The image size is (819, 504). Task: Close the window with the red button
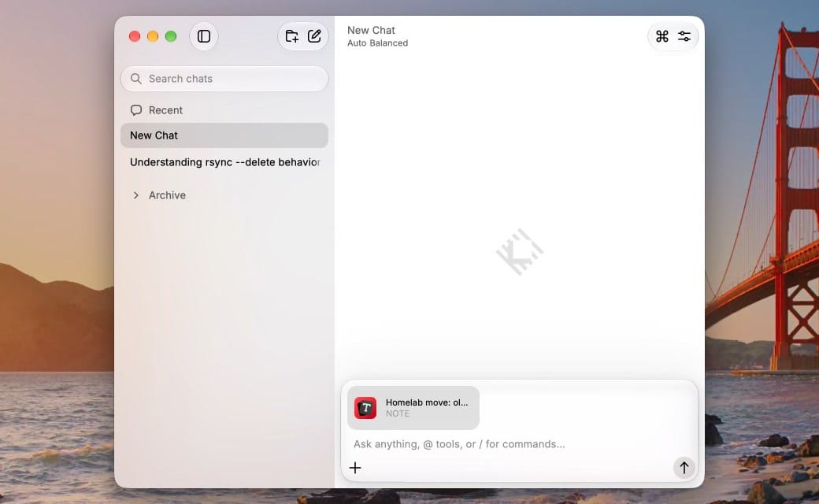click(135, 36)
